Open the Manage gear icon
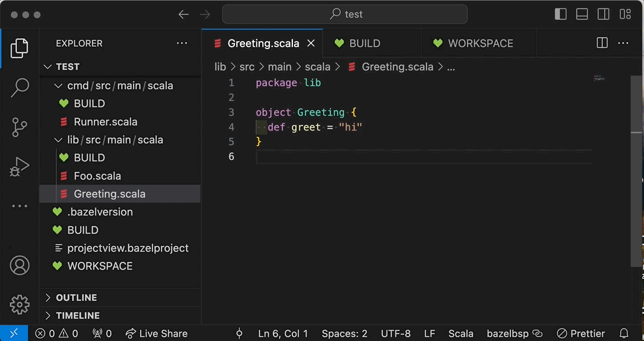 click(x=19, y=305)
